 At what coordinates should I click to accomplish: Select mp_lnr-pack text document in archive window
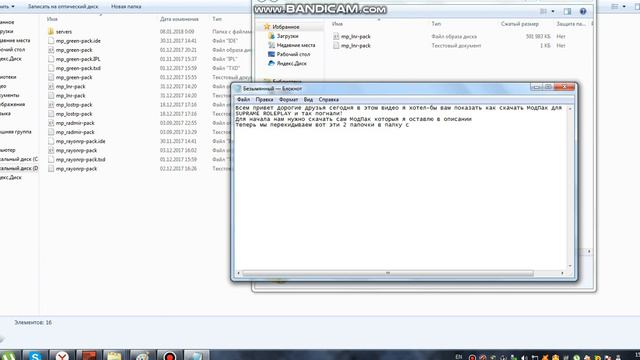pos(356,46)
